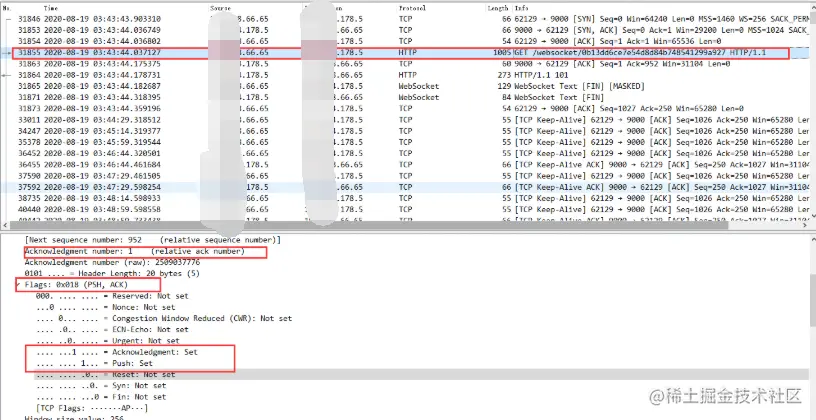The width and height of the screenshot is (816, 420).
Task: Click the length value 84 cell
Action: (x=506, y=97)
